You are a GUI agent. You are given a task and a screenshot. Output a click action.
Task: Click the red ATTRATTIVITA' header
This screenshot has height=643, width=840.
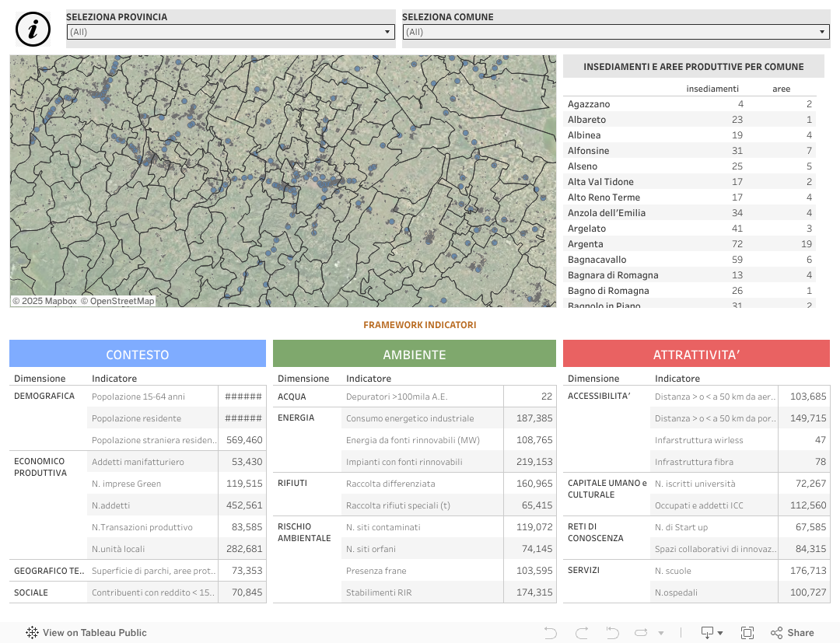696,355
